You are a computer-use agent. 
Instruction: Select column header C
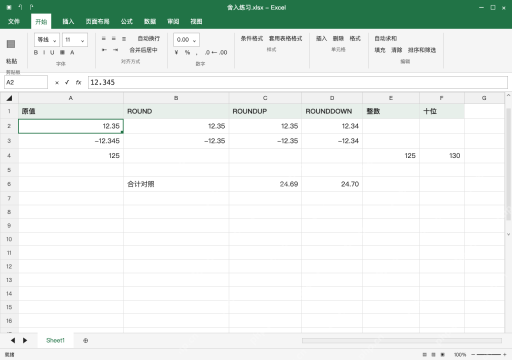tap(265, 98)
